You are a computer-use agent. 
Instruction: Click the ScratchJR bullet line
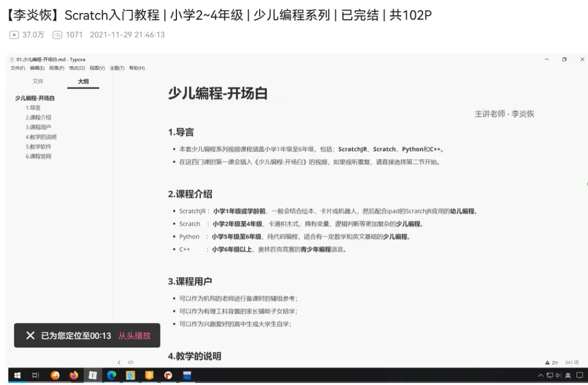click(x=328, y=211)
